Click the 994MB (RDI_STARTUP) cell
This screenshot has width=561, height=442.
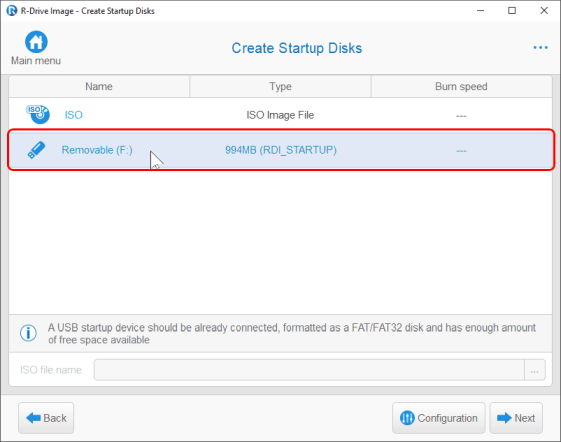(x=281, y=150)
